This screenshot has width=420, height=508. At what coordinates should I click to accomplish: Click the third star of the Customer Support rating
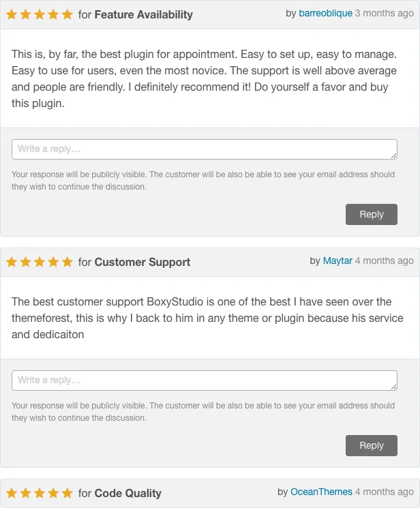pos(40,262)
